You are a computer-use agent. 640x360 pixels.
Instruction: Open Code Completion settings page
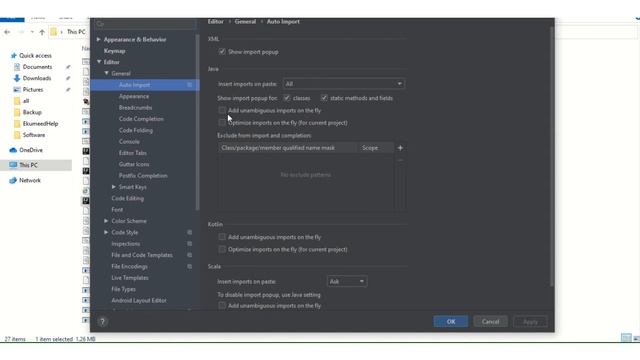(x=141, y=119)
